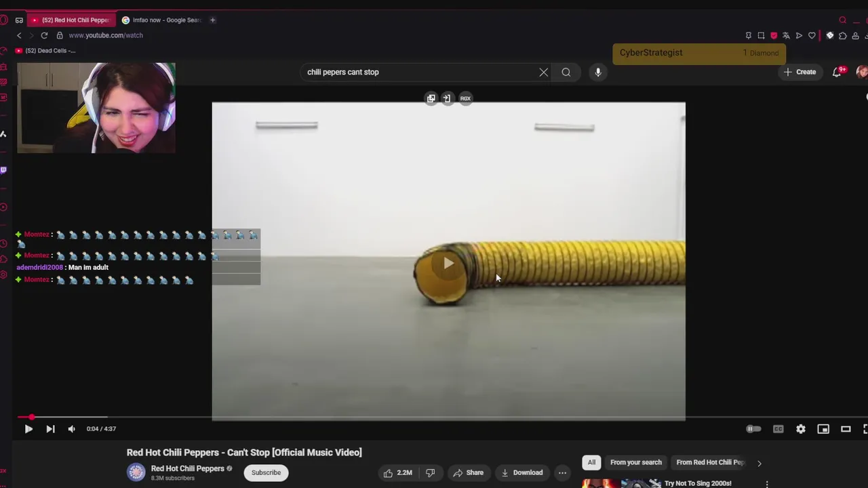Open the channel avatar thumbnail
This screenshot has height=488, width=868.
coord(136,472)
